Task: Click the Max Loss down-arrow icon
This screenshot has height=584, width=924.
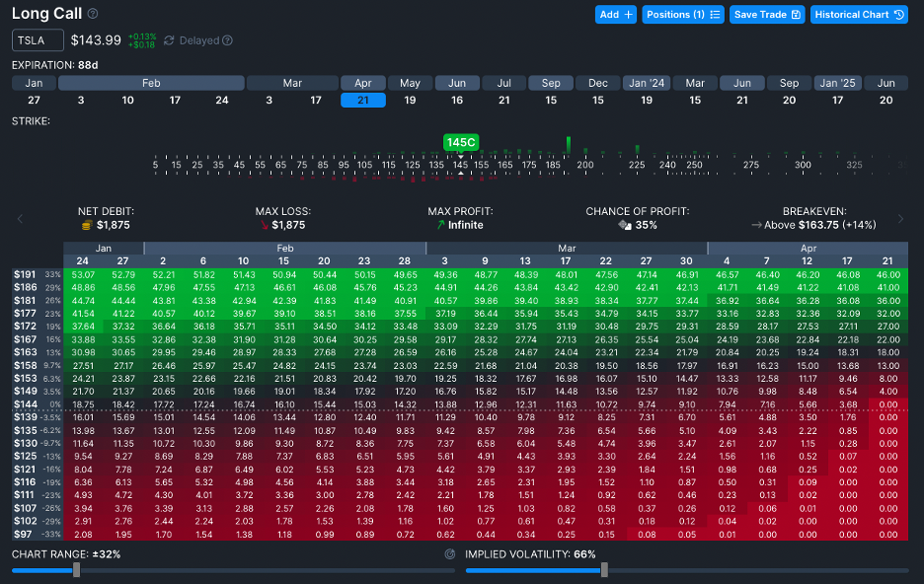Action: (x=265, y=225)
